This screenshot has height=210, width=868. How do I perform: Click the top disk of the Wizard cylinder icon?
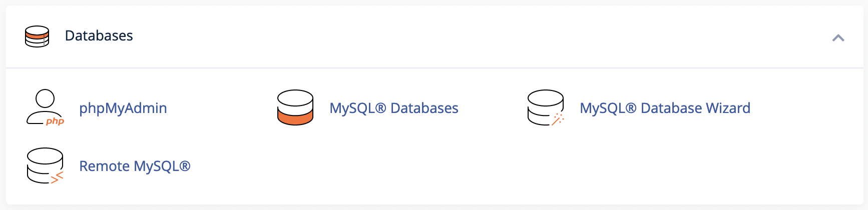[x=546, y=98]
